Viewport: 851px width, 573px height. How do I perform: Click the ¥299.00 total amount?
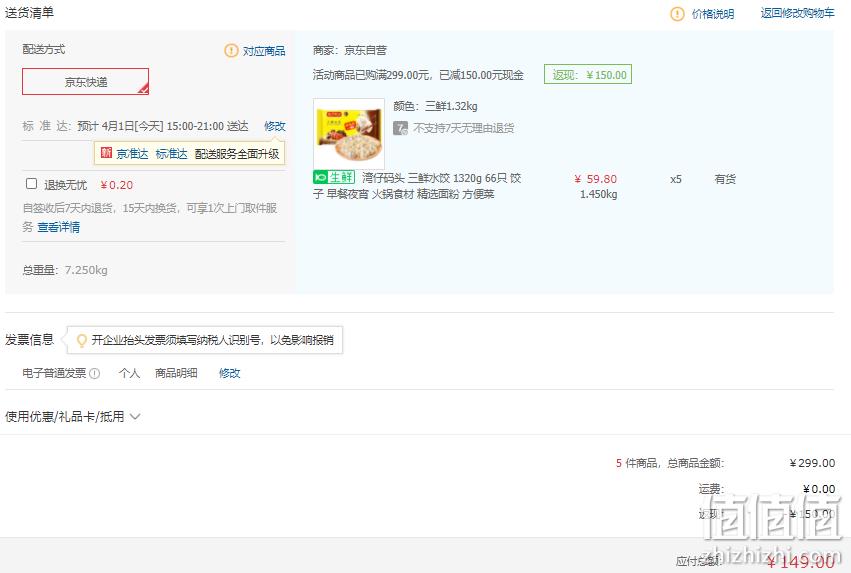812,463
